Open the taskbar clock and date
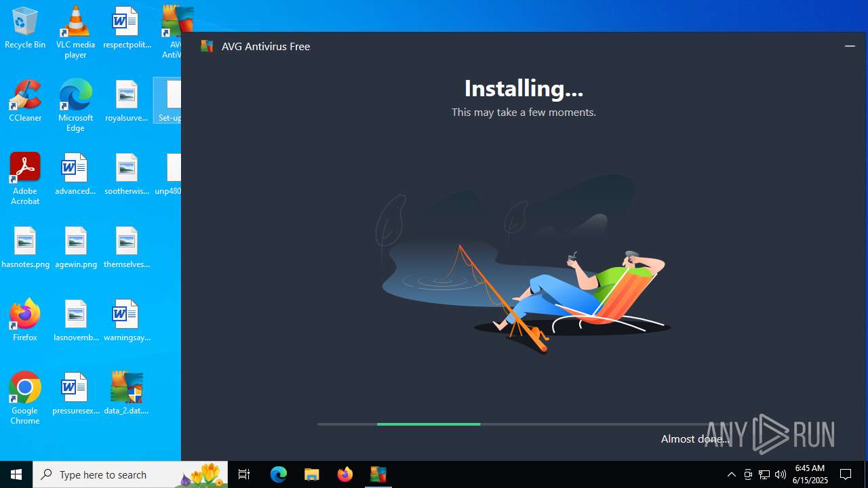 coord(810,474)
